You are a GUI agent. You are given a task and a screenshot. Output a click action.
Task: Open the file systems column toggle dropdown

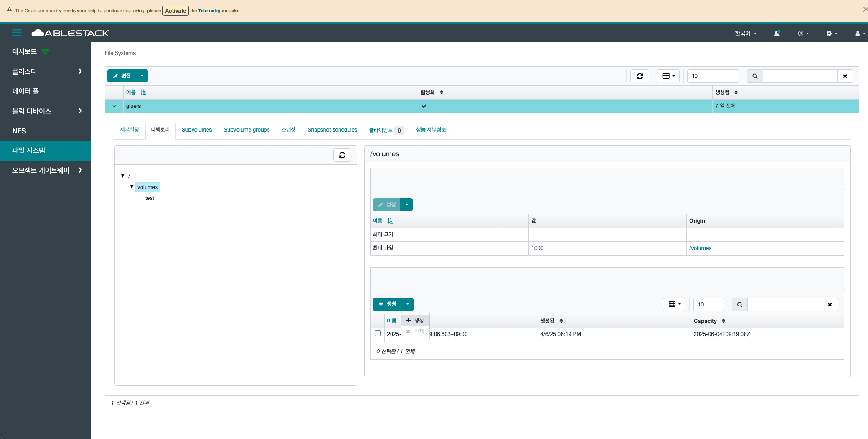(668, 76)
